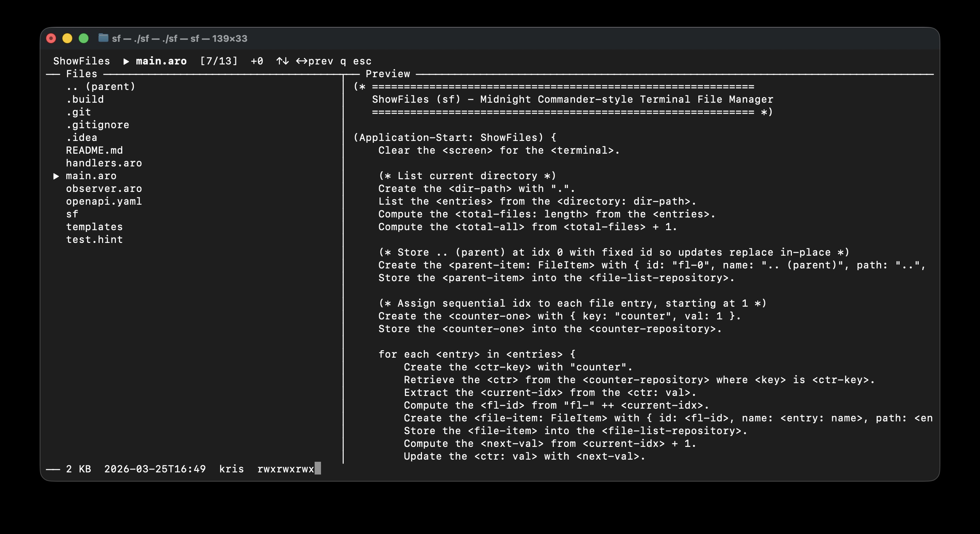Open the sf subdirectory
The width and height of the screenshot is (980, 534).
click(72, 214)
